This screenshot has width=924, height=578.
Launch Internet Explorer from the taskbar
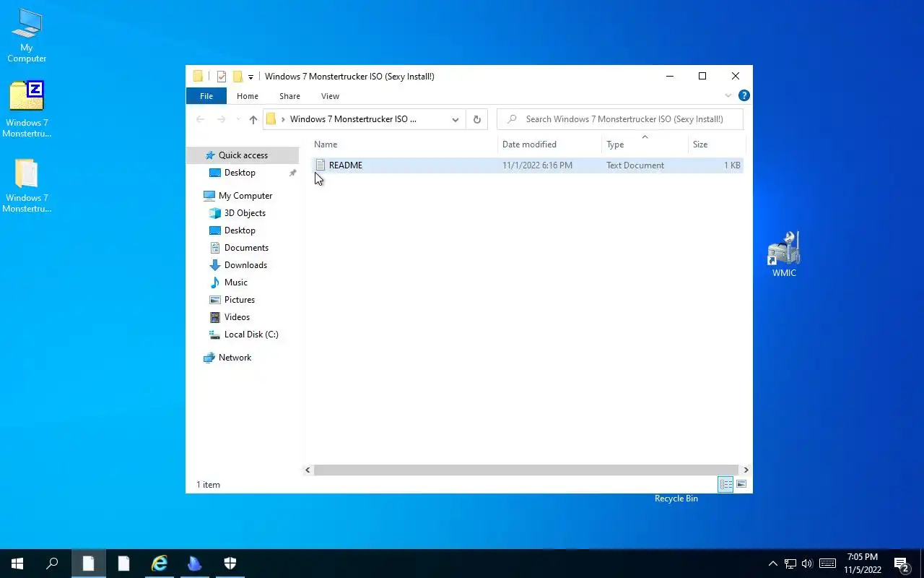[x=159, y=564]
